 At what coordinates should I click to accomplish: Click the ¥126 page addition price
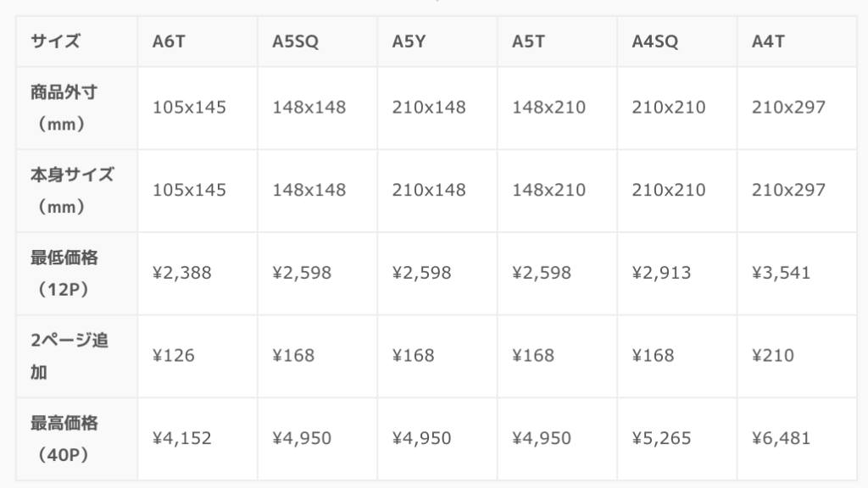(x=198, y=356)
